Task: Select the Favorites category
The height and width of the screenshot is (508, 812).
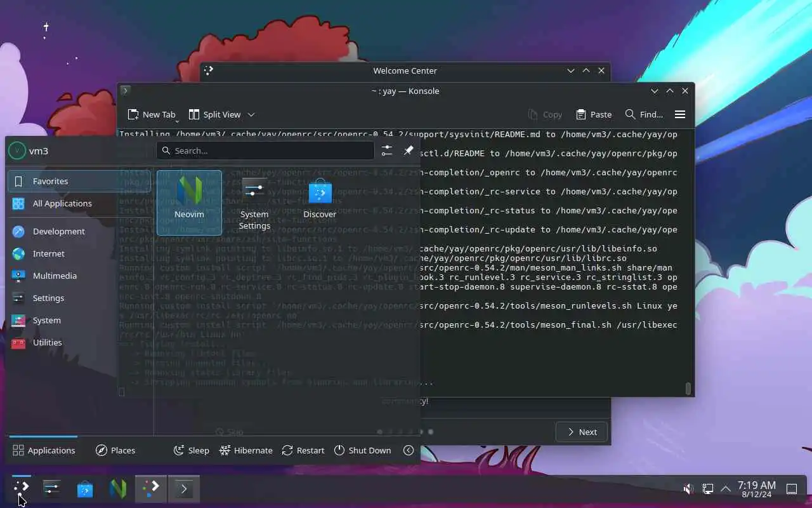Action: pos(79,181)
